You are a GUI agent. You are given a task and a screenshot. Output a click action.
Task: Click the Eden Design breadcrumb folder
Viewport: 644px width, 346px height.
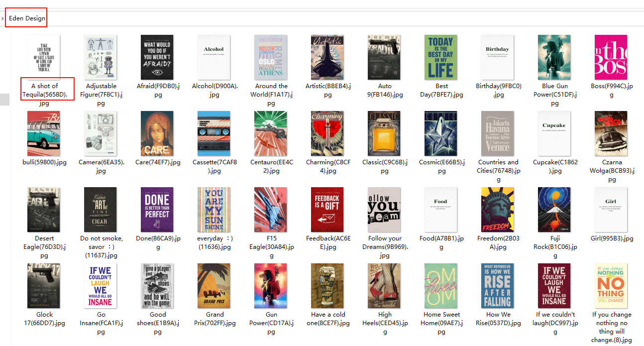click(27, 18)
